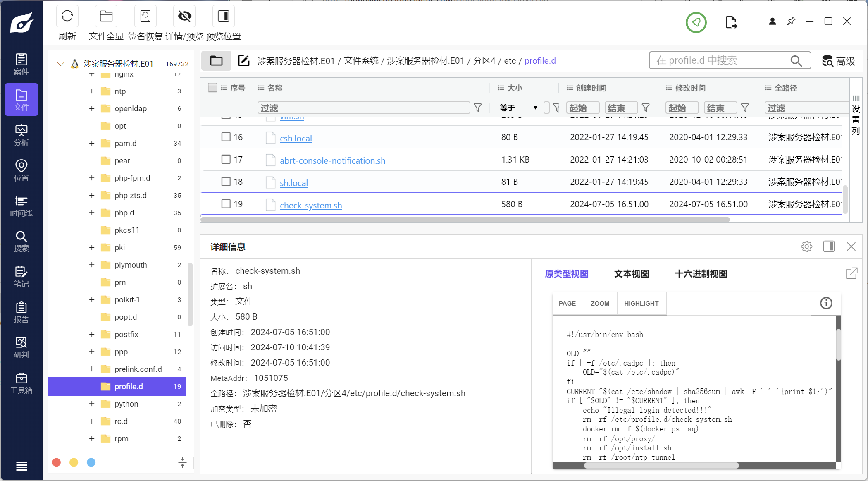This screenshot has height=481, width=868.
Task: Expand the postfix folder in tree
Action: click(92, 334)
